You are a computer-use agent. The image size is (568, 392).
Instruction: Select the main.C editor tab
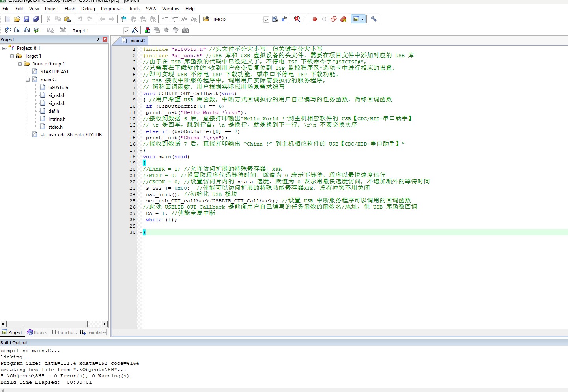134,40
